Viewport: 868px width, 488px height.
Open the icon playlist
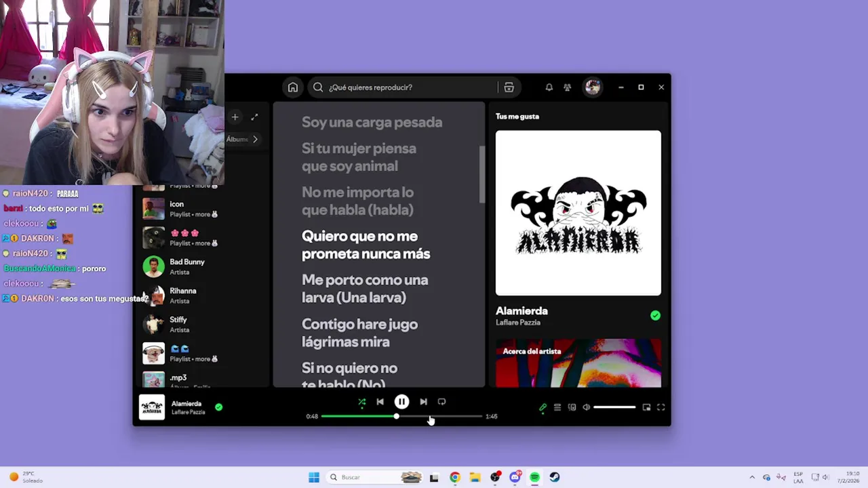203,209
